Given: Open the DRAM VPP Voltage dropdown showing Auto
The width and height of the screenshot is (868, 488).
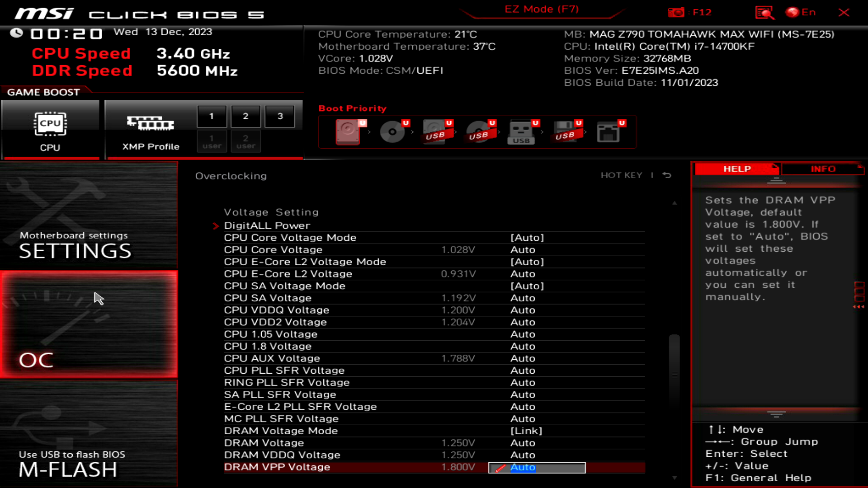Looking at the screenshot, I should (536, 467).
